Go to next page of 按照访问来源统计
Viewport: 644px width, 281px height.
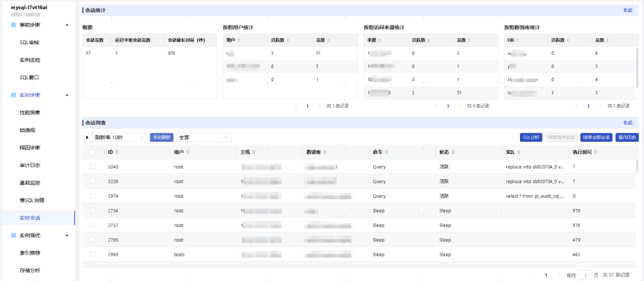(x=460, y=106)
